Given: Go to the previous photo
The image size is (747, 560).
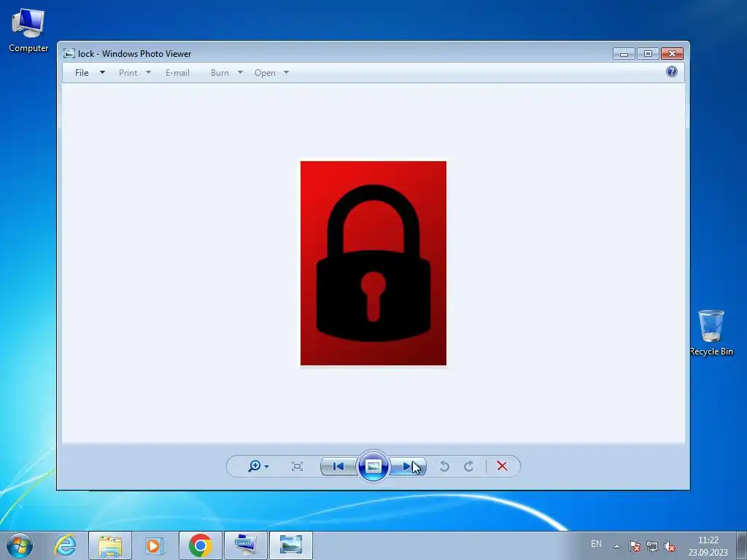Looking at the screenshot, I should click(338, 466).
